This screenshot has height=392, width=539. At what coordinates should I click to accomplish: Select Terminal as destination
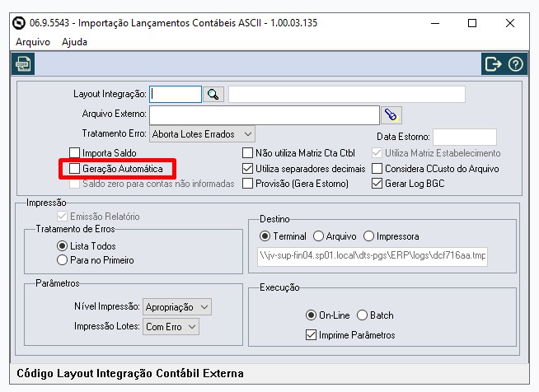click(x=265, y=236)
